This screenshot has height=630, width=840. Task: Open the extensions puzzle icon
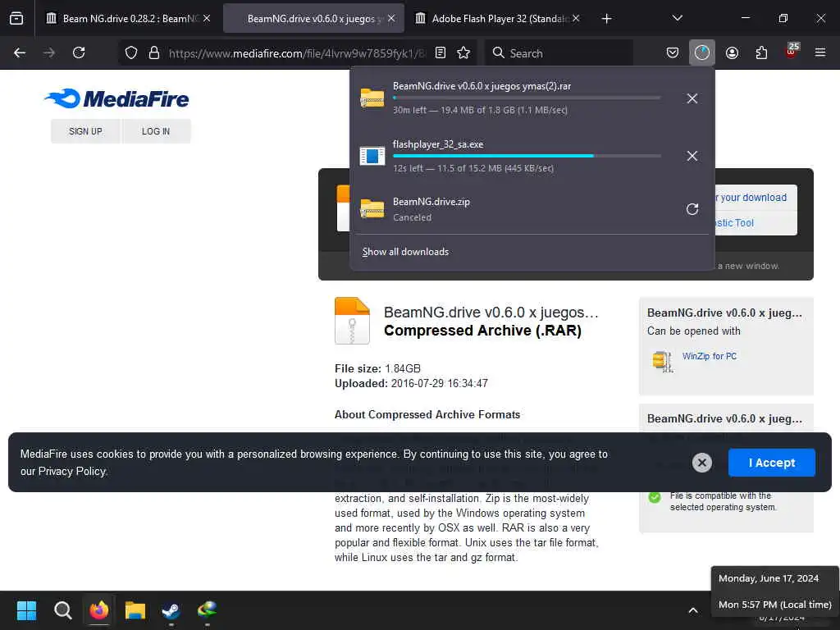[761, 52]
